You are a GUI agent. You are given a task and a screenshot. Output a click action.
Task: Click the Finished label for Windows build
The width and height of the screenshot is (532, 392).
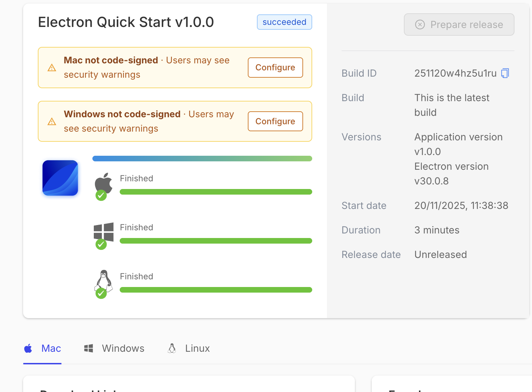136,227
